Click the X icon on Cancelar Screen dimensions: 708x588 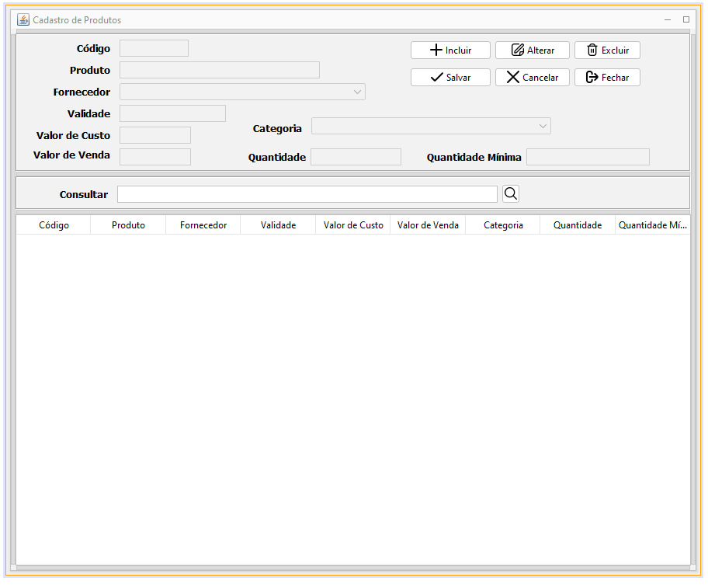pyautogui.click(x=512, y=77)
